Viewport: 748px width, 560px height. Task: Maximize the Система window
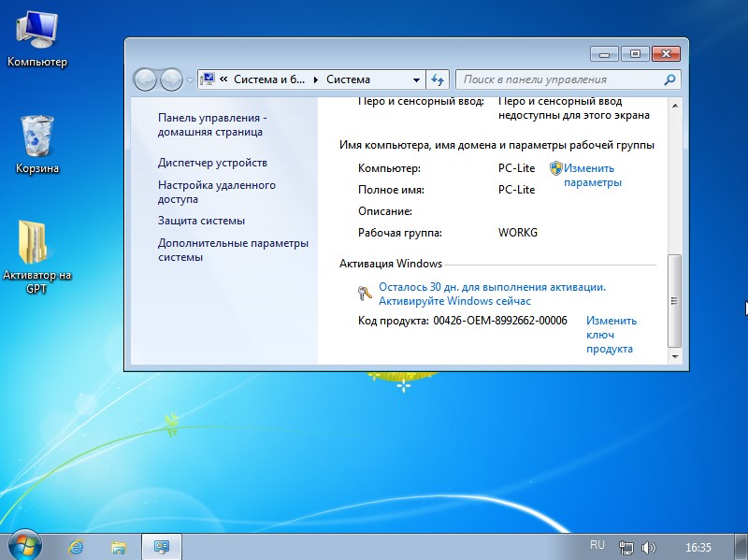point(635,54)
